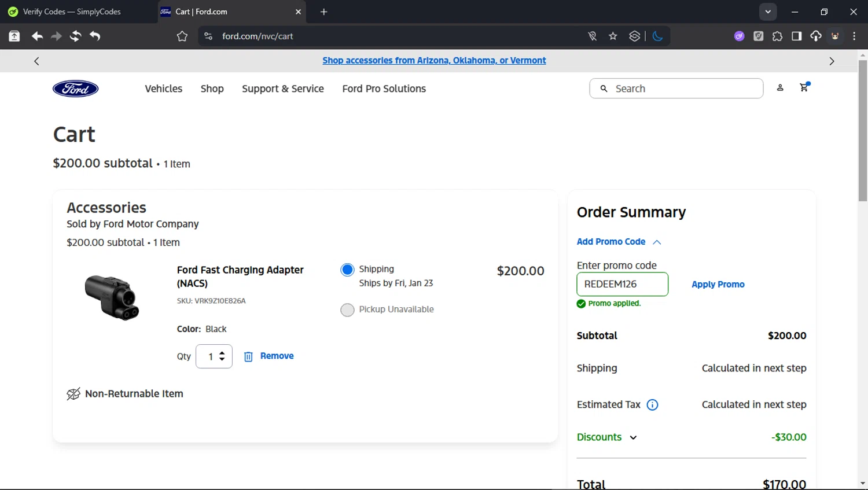Click the Promo applied. message
The width and height of the screenshot is (868, 490).
(x=615, y=303)
